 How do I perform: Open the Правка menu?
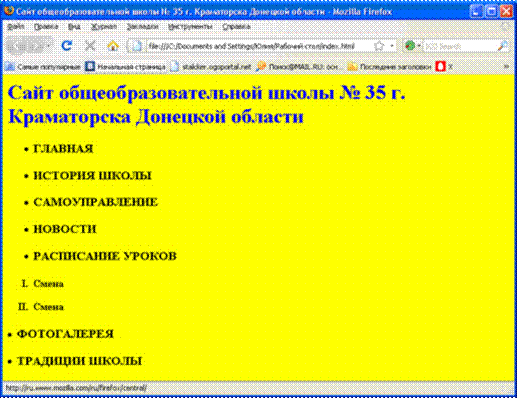46,27
